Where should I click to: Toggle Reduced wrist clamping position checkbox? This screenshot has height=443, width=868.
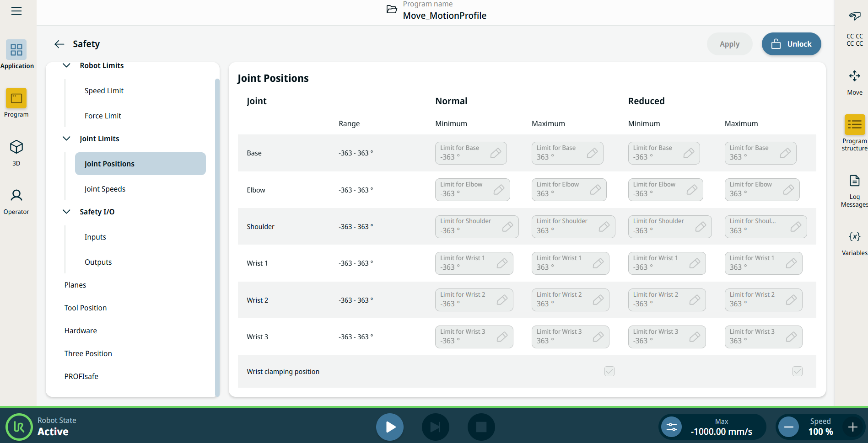click(797, 371)
